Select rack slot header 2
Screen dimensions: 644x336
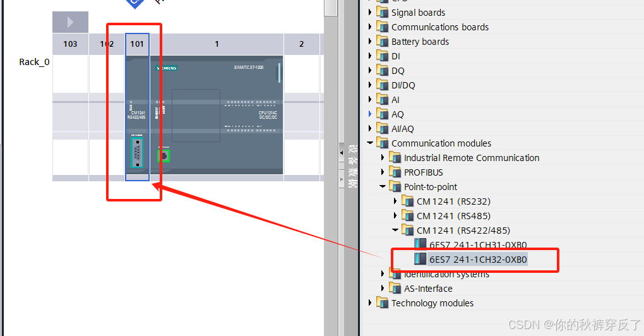[301, 44]
